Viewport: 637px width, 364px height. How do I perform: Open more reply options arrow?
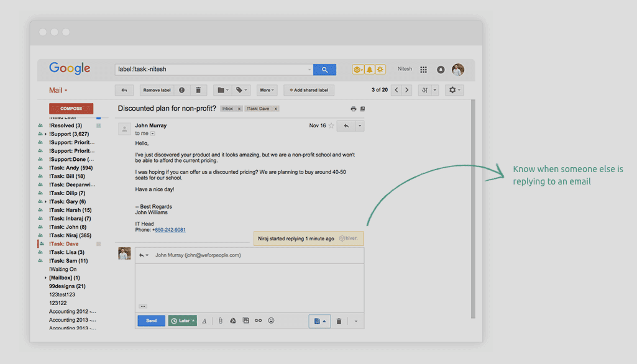pos(356,321)
